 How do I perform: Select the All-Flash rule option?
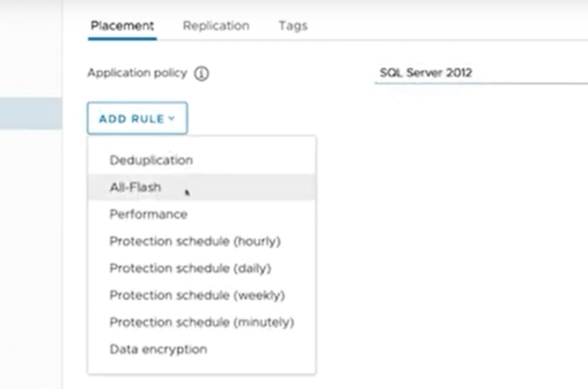[x=202, y=187]
